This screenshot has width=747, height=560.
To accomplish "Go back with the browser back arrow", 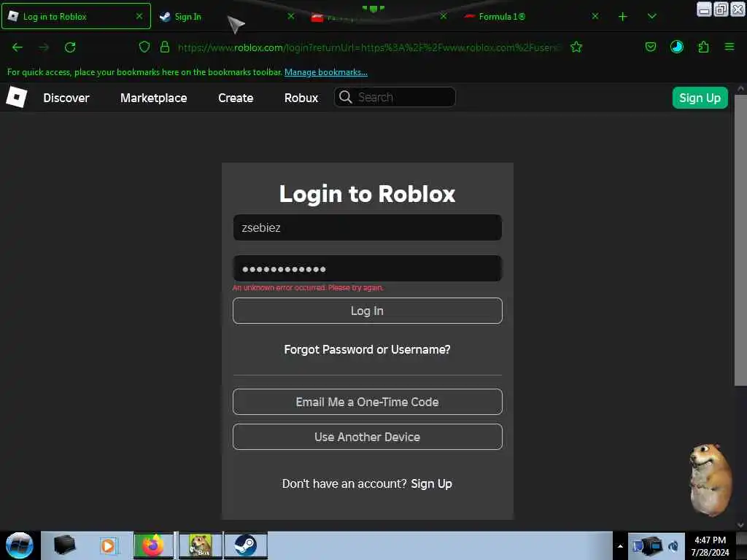I will point(18,47).
